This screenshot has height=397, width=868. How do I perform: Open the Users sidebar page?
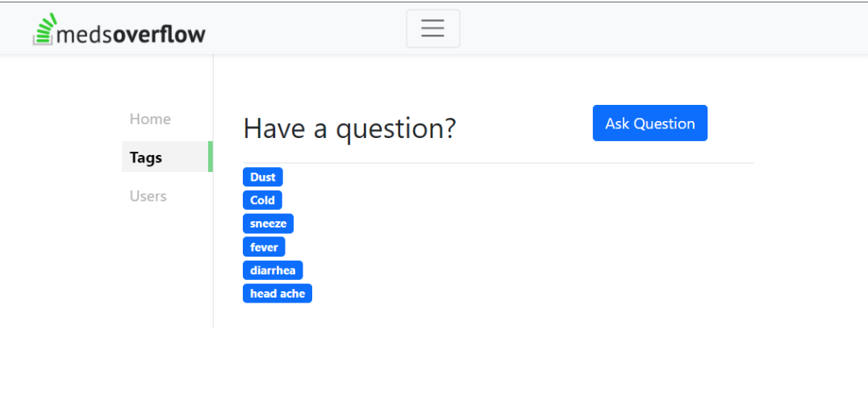pyautogui.click(x=148, y=196)
